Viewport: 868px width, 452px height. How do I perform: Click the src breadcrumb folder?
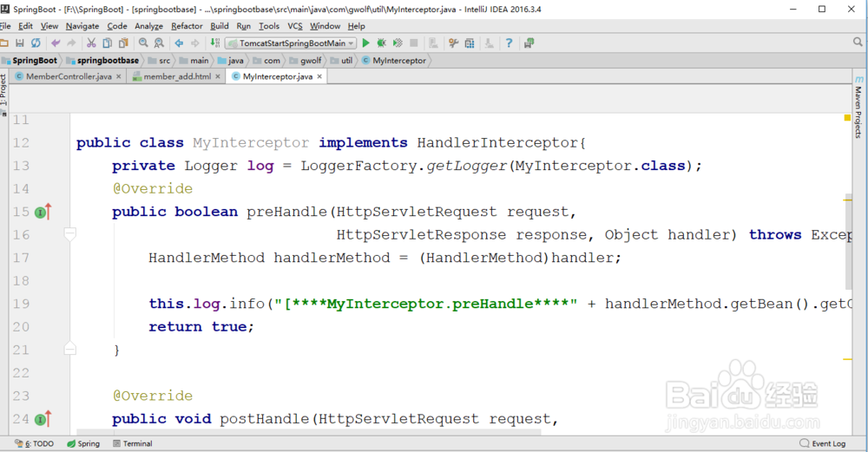coord(160,61)
